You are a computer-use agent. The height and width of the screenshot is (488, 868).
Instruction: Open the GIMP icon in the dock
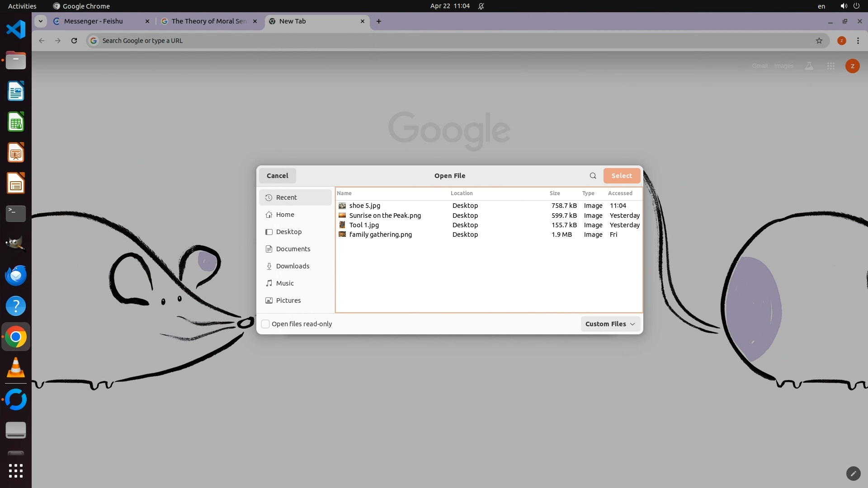(x=16, y=244)
